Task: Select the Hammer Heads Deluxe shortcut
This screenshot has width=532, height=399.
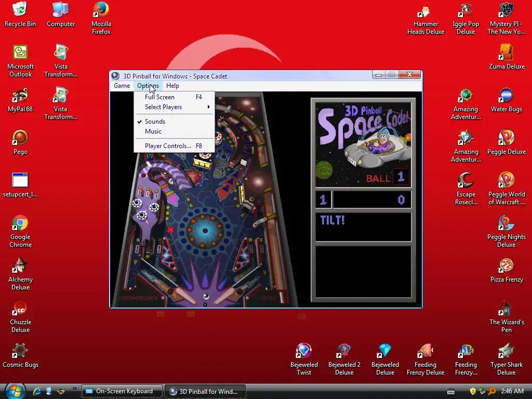Action: [425, 18]
